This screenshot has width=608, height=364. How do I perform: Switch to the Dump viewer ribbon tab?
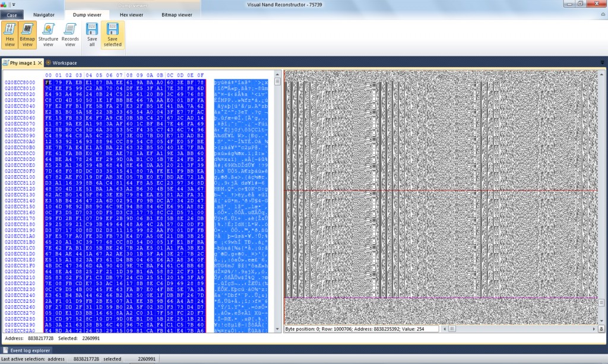click(87, 15)
